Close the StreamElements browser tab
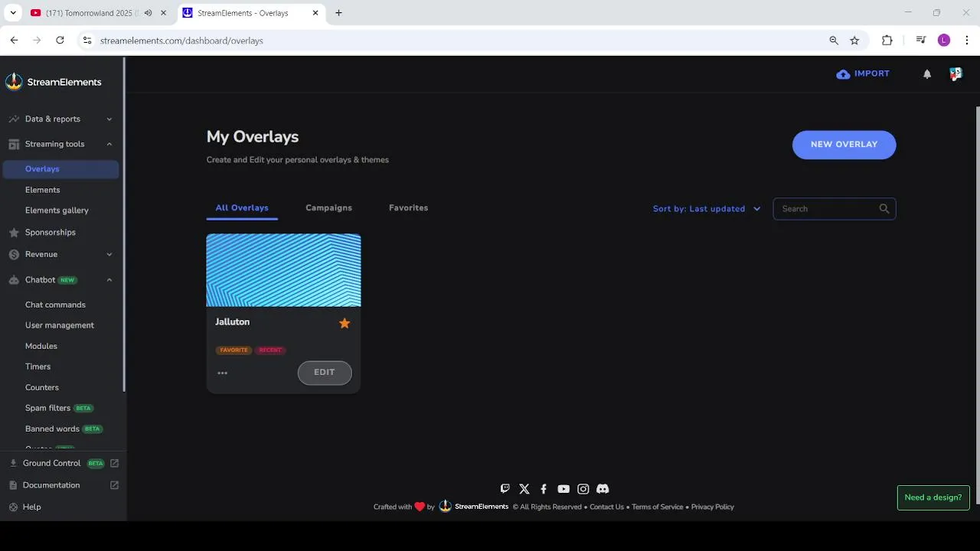Viewport: 980px width, 551px height. tap(315, 13)
